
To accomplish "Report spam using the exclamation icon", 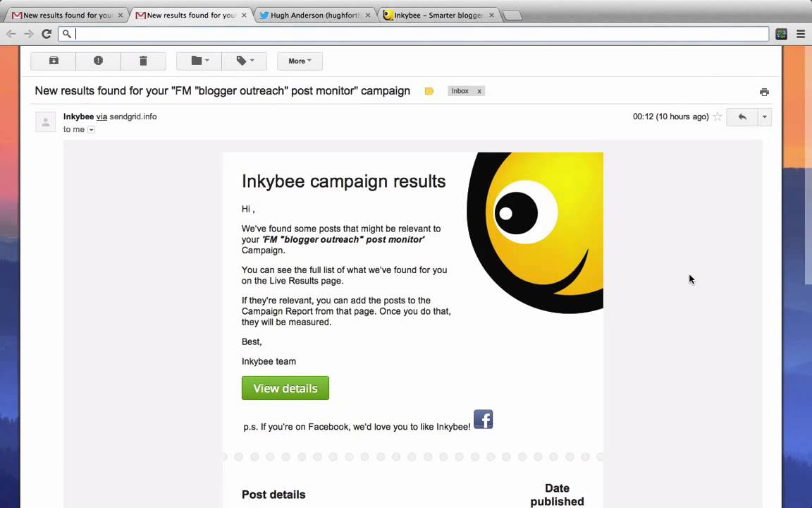I will tap(99, 61).
